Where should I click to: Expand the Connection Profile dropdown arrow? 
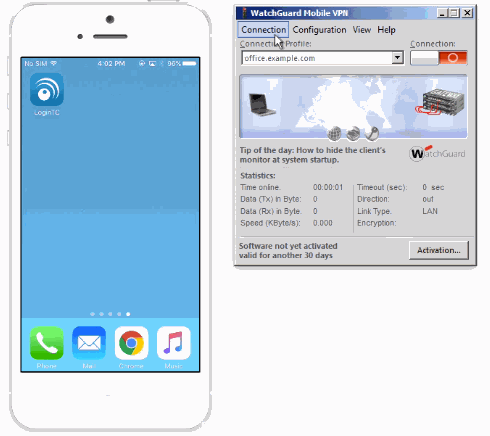tap(397, 58)
